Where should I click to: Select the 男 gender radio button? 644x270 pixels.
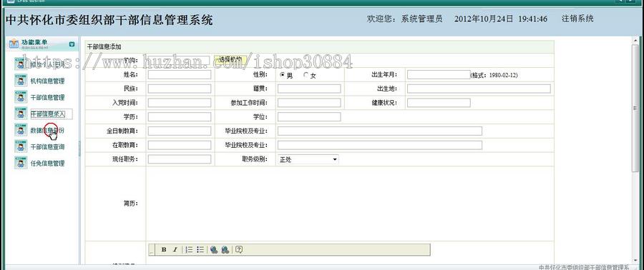coord(282,75)
